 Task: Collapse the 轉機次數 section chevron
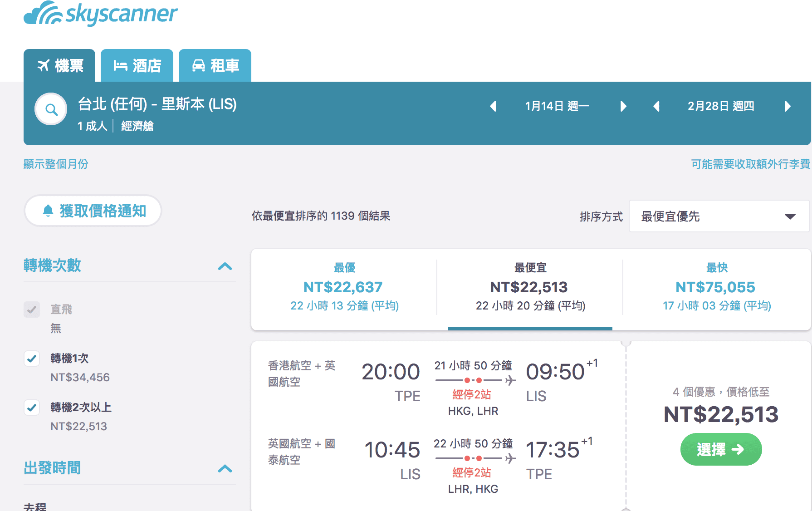pyautogui.click(x=225, y=266)
